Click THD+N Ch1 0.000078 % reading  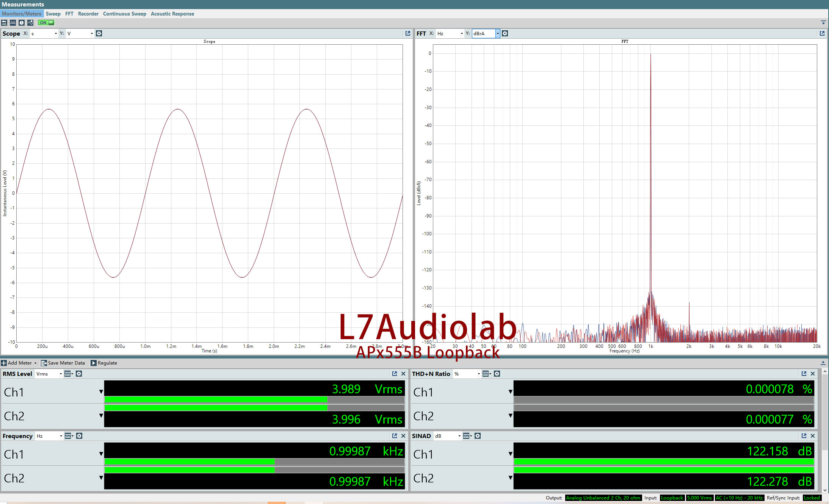click(779, 389)
